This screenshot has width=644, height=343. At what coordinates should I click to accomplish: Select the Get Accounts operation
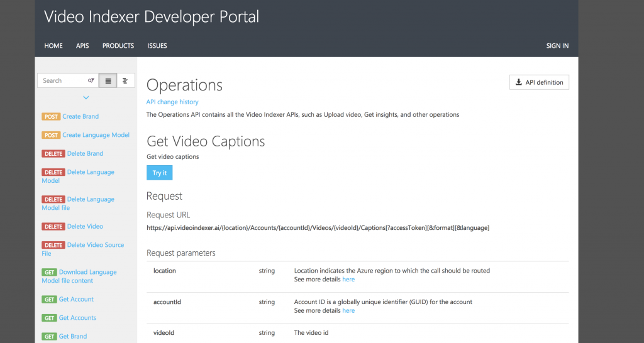click(77, 318)
